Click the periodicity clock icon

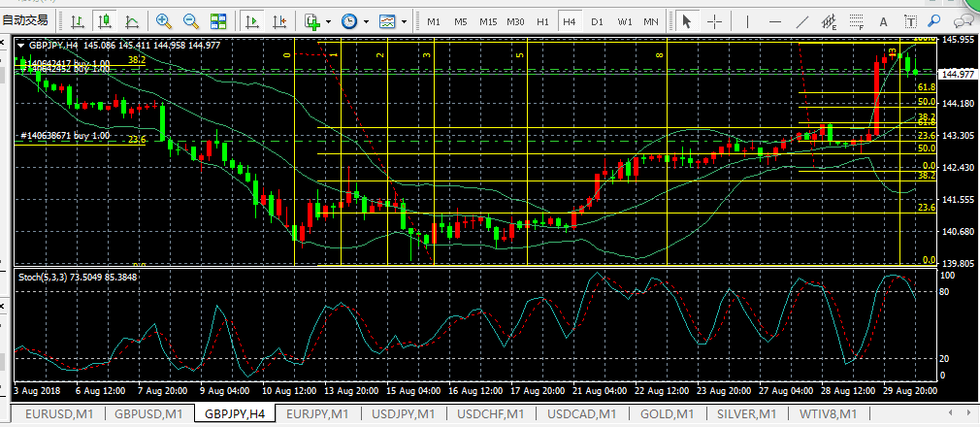click(x=348, y=21)
